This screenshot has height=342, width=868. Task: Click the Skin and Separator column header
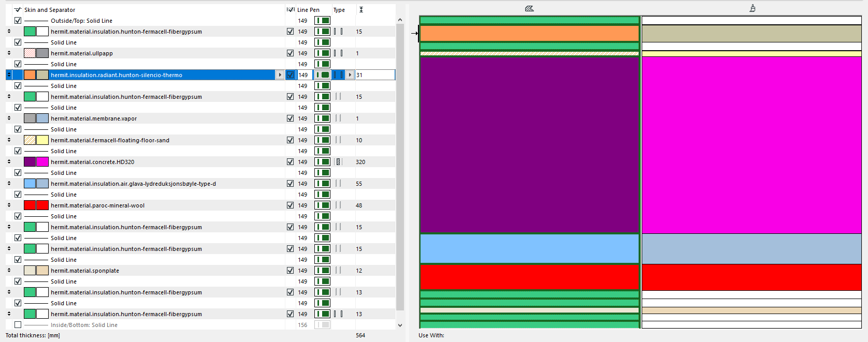(x=50, y=10)
